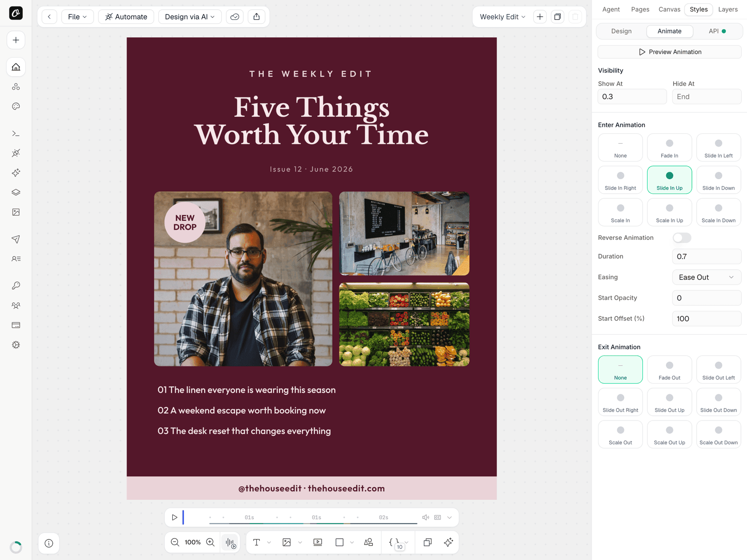Toggle the Reverse Animation switch
This screenshot has width=747, height=560.
pos(682,238)
